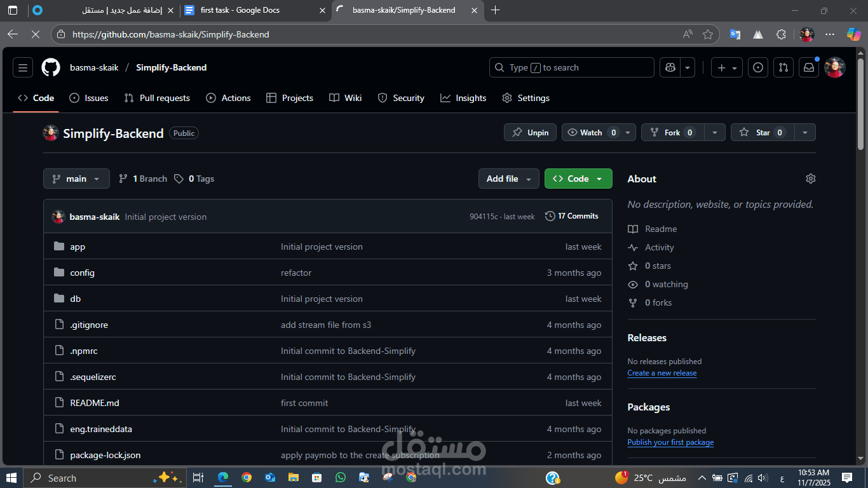Expand the Copilot dropdown arrow in header
This screenshot has width=868, height=488.
click(688, 67)
